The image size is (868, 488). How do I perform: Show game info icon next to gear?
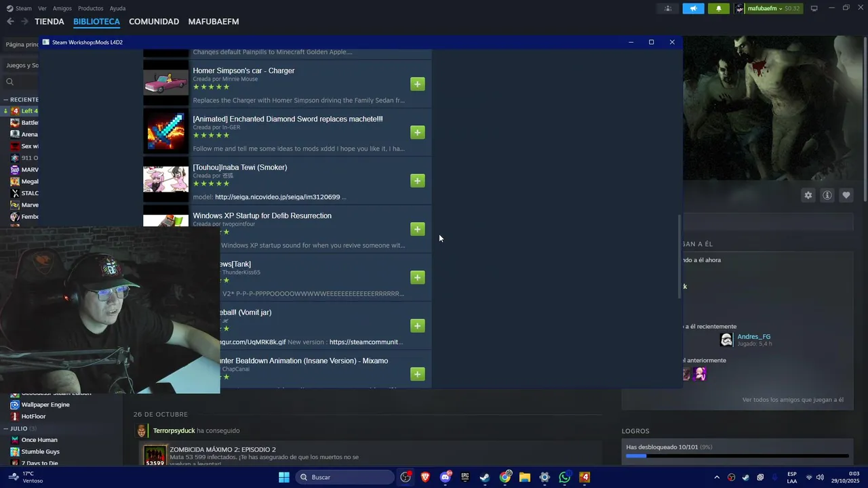[827, 195]
